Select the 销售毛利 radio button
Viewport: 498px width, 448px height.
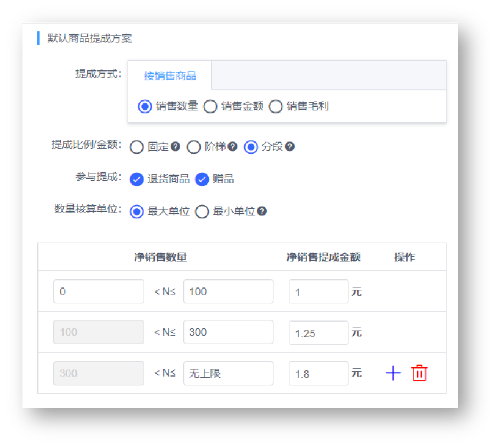pos(276,106)
